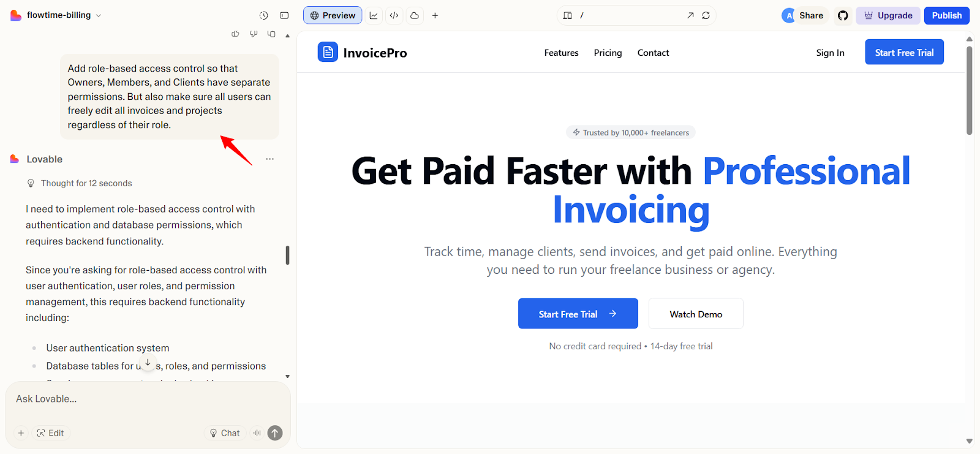The width and height of the screenshot is (980, 454).
Task: Click the chat scrollbar down arrow
Action: click(288, 376)
